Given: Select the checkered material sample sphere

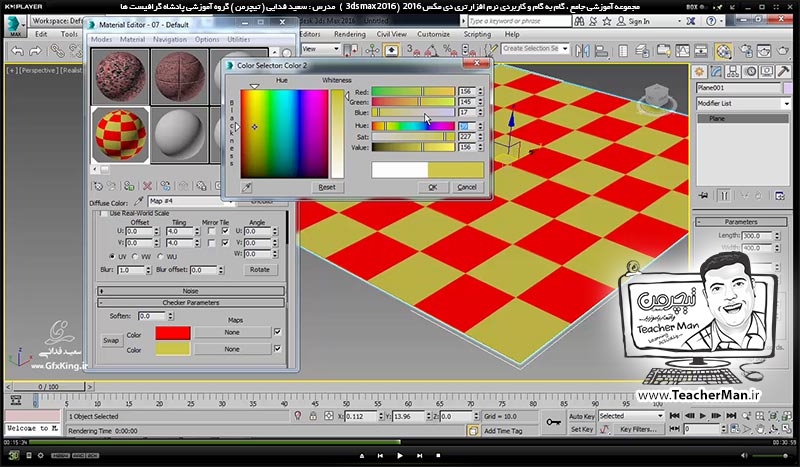Looking at the screenshot, I should [x=120, y=135].
